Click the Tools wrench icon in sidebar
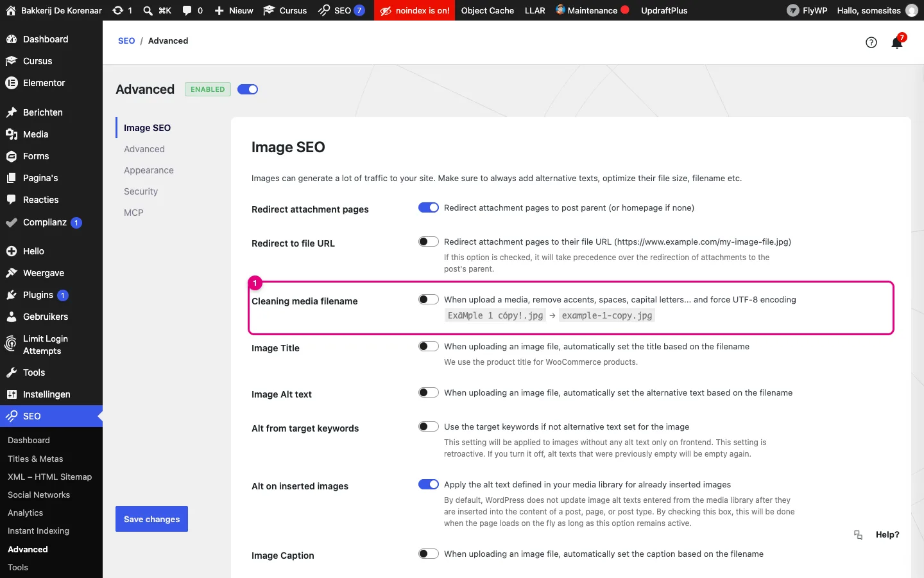Viewport: 924px width, 578px height. [x=12, y=372]
